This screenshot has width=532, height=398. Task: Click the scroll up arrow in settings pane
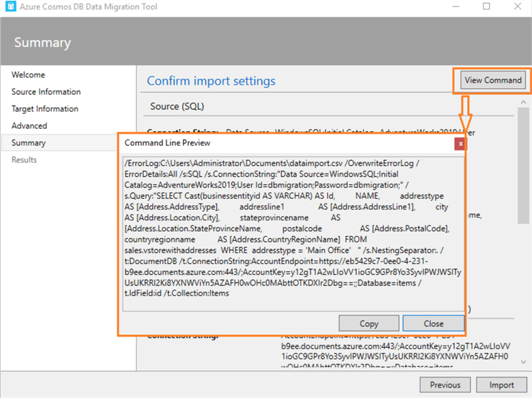[x=523, y=102]
